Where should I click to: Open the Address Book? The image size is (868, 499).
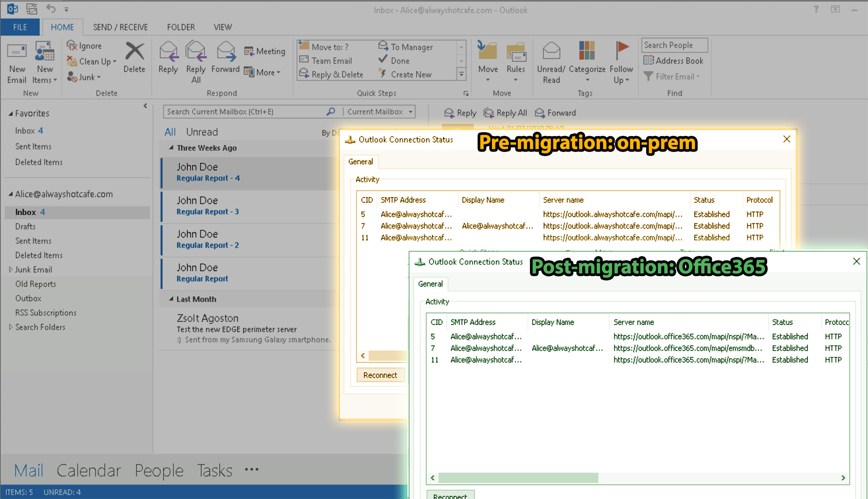point(674,60)
